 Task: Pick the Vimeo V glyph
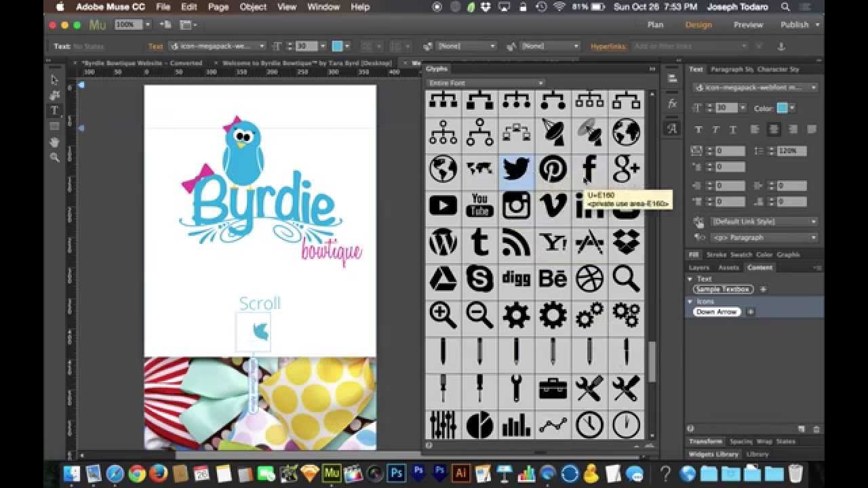[553, 205]
